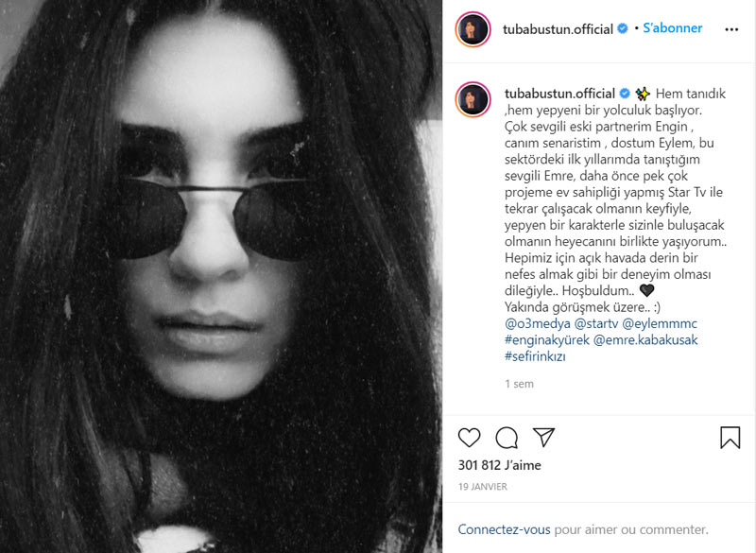Click the verified badge in the caption

pyautogui.click(x=625, y=93)
